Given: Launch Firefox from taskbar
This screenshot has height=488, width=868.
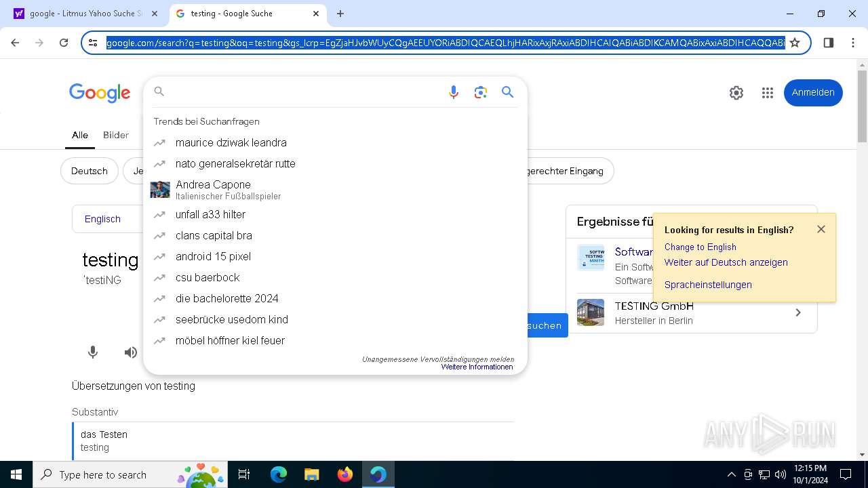Looking at the screenshot, I should [x=345, y=474].
